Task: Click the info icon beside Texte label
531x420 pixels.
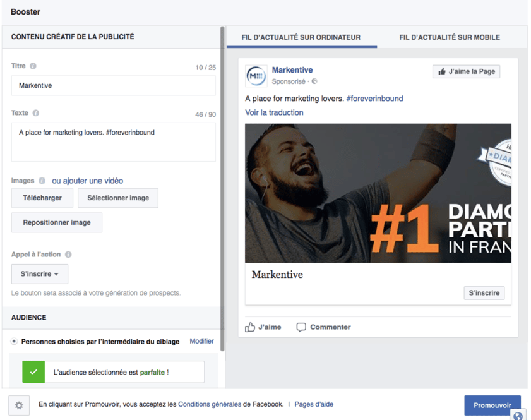Action: (x=35, y=113)
